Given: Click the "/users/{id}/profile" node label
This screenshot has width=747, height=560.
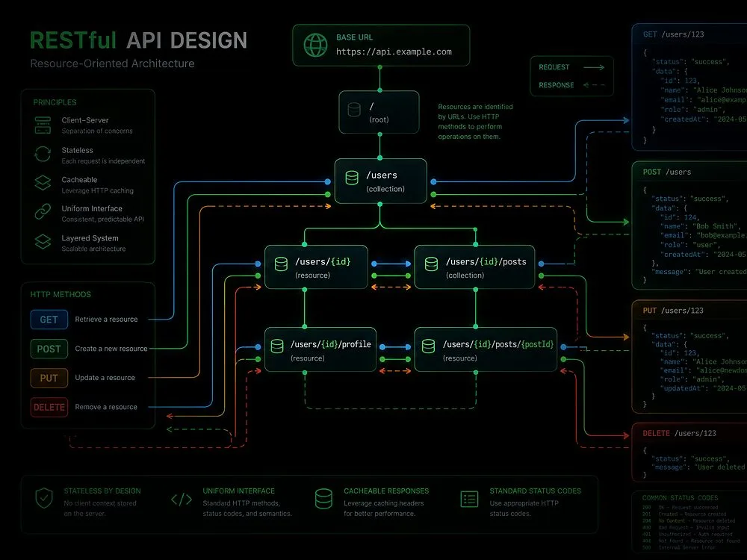Looking at the screenshot, I should (x=331, y=343).
